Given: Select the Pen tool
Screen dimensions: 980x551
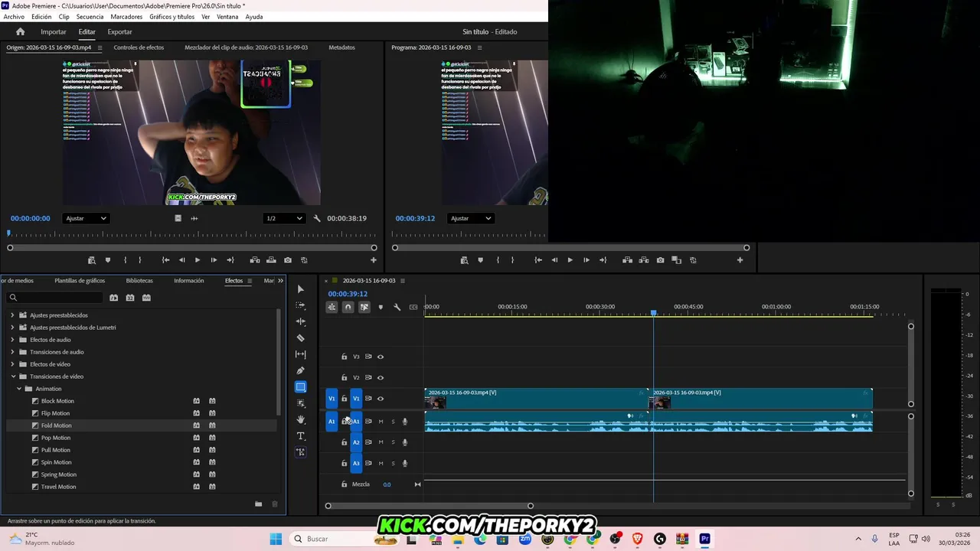Looking at the screenshot, I should pyautogui.click(x=300, y=370).
